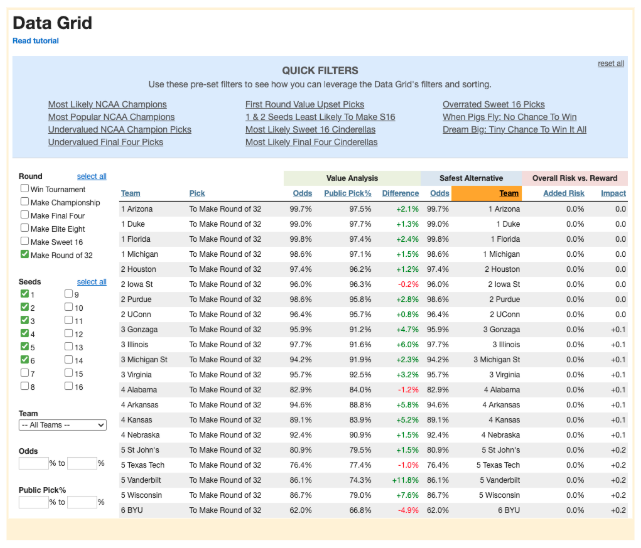Choose Dream Big: Tiny Chance filter
641x548 pixels.
tap(514, 129)
